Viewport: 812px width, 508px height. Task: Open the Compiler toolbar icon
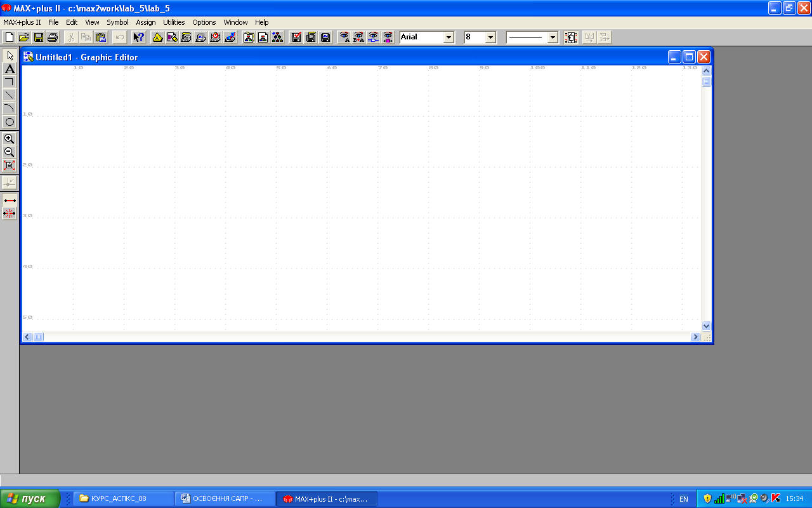(x=187, y=37)
